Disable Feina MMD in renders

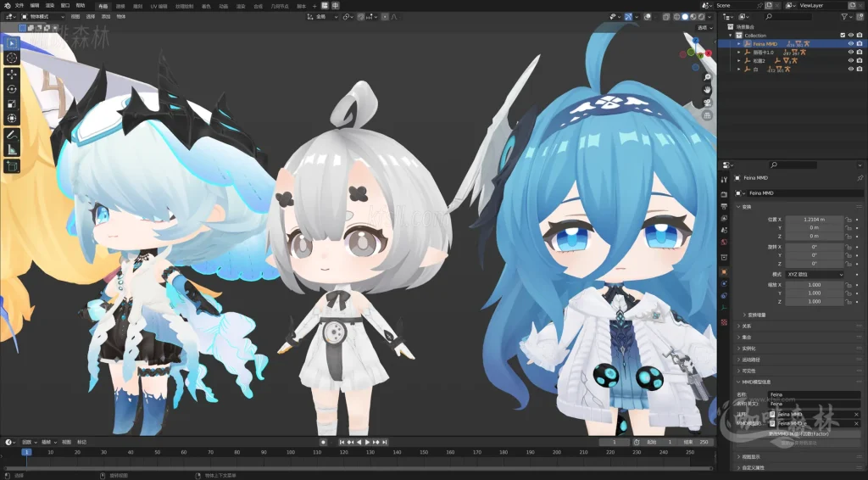(860, 44)
